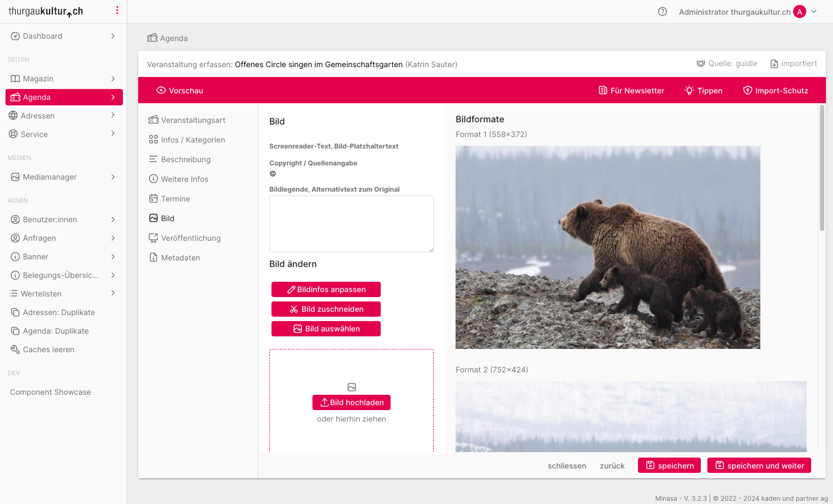Screen dimensions: 833x504
Task: Click the Bild hochladen upload button
Action: pyautogui.click(x=351, y=402)
